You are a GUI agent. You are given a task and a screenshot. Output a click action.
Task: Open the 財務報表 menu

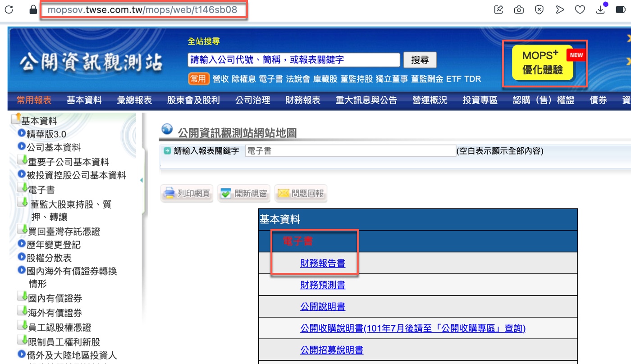[x=302, y=100]
